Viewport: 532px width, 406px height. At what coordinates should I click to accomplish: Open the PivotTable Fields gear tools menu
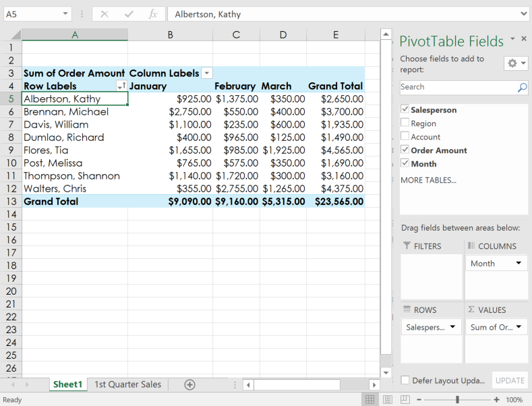516,63
